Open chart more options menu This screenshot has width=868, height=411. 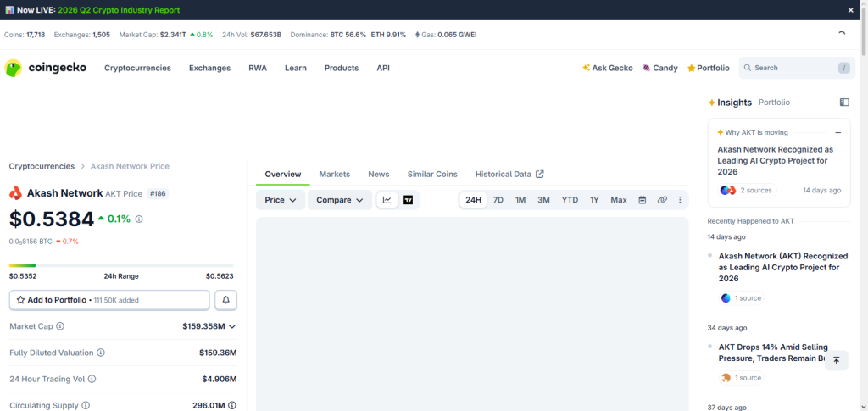(680, 200)
